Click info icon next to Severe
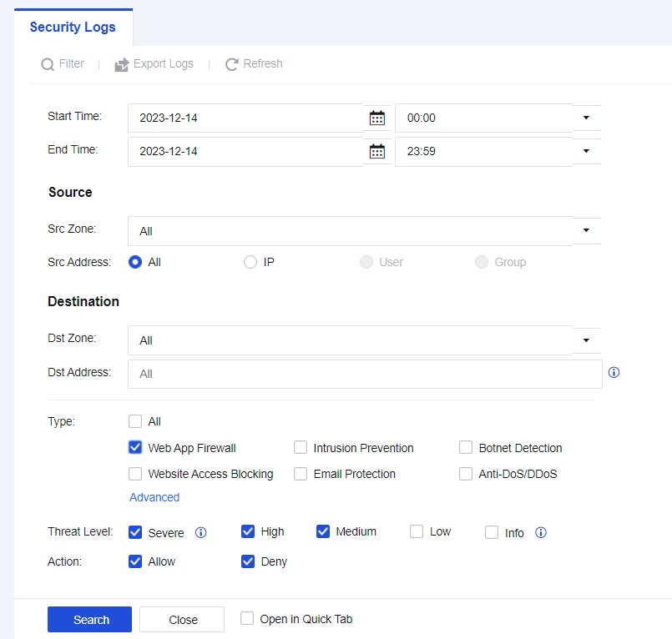 click(200, 532)
